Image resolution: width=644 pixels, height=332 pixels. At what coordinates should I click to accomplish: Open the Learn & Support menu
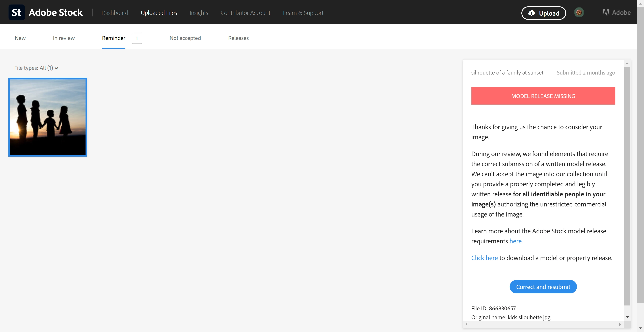coord(303,13)
